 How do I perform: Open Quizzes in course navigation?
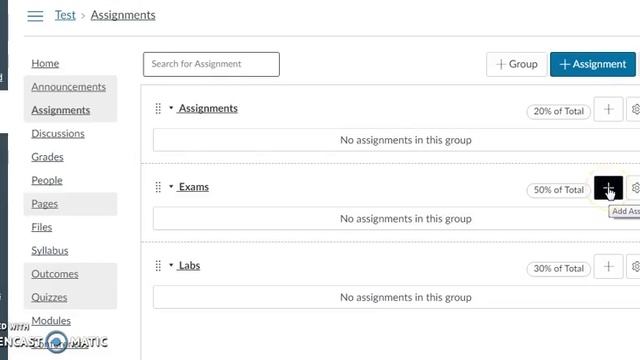(49, 298)
